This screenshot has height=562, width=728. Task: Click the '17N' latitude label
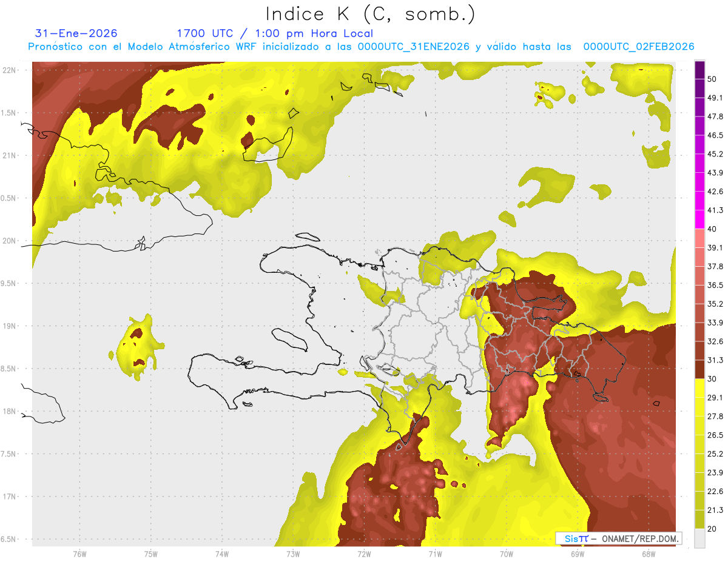point(10,497)
